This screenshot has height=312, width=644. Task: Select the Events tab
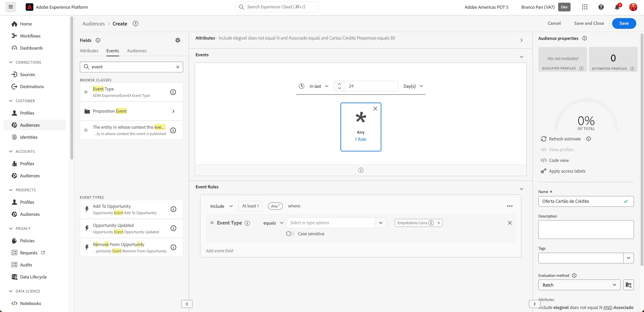click(x=113, y=51)
